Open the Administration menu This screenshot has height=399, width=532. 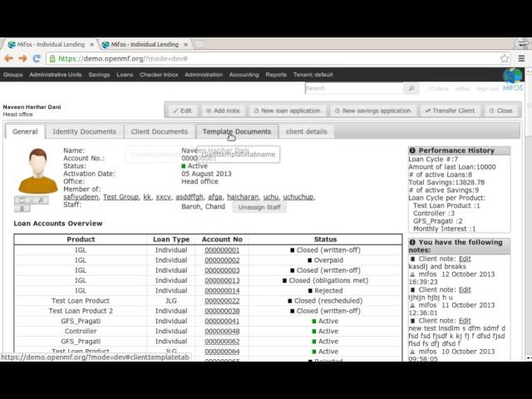pos(204,75)
